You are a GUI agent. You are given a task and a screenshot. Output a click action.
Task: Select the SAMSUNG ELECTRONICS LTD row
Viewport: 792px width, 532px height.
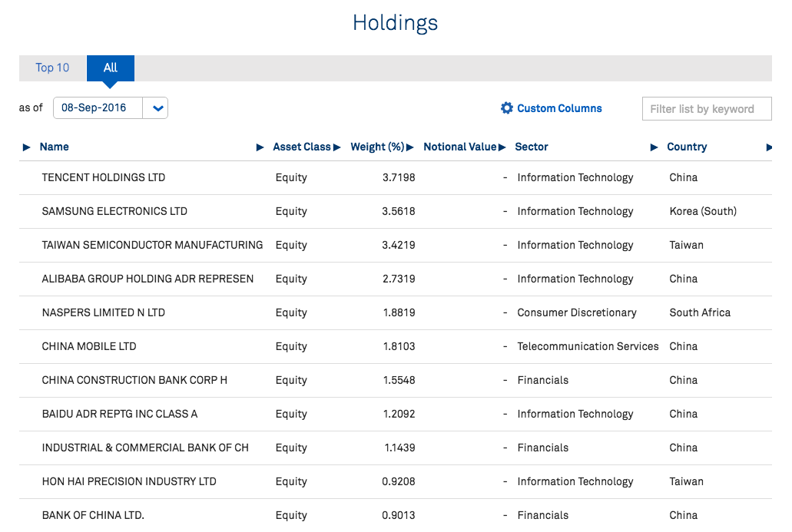click(x=114, y=211)
